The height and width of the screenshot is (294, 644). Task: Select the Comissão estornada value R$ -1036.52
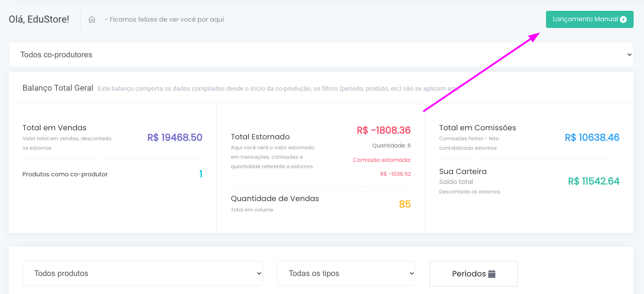[395, 174]
